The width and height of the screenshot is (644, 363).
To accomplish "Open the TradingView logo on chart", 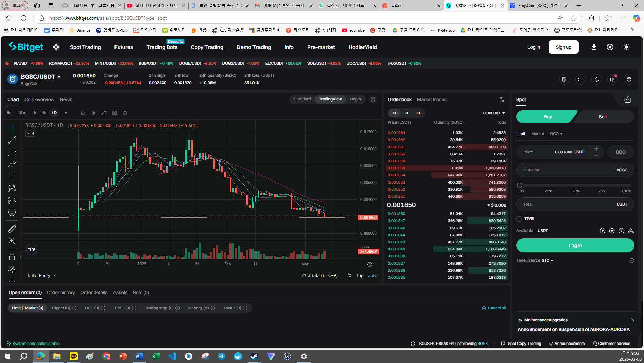I will (x=32, y=249).
